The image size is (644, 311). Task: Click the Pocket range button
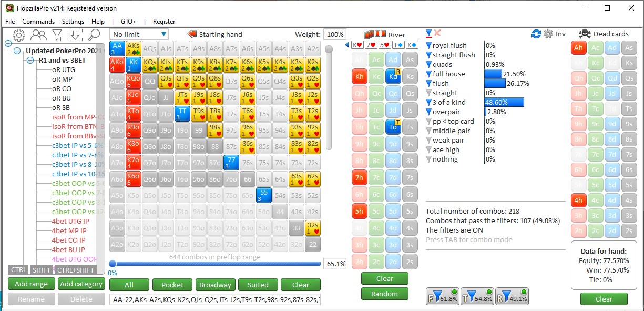tap(172, 285)
